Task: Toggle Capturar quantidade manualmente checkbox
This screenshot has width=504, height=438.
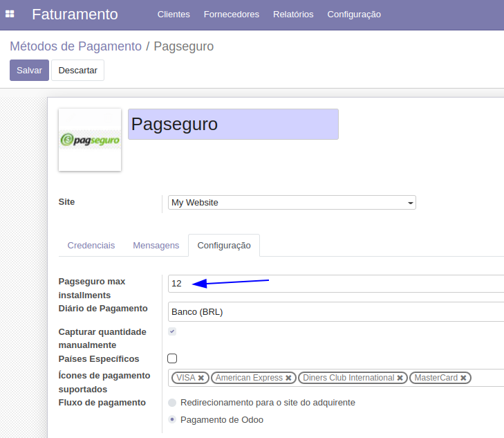Action: point(172,331)
